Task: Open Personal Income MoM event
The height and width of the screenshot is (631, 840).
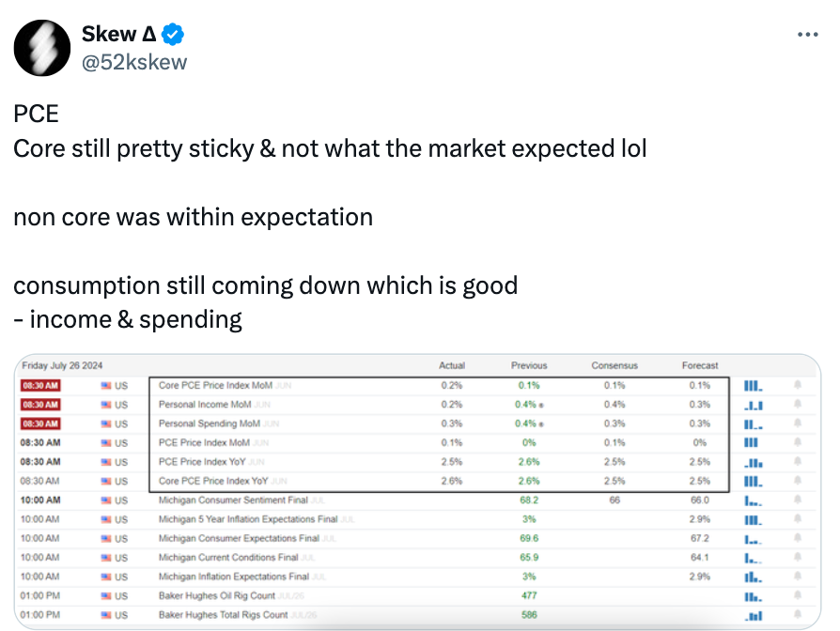Action: click(x=205, y=405)
